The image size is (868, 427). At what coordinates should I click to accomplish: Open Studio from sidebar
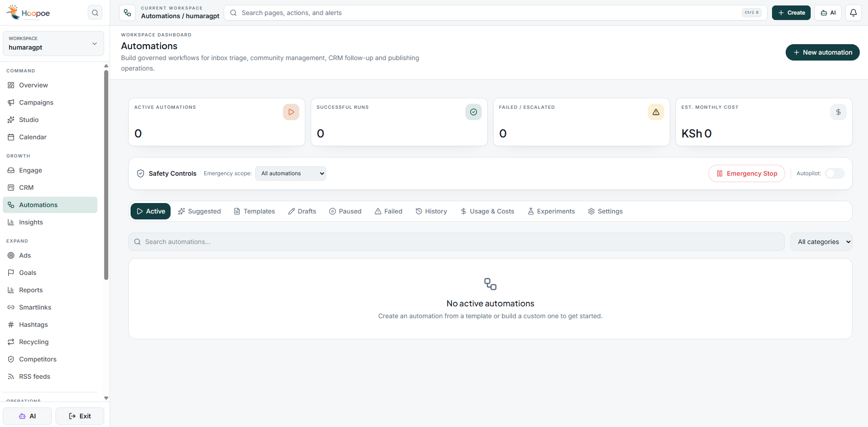click(50, 120)
